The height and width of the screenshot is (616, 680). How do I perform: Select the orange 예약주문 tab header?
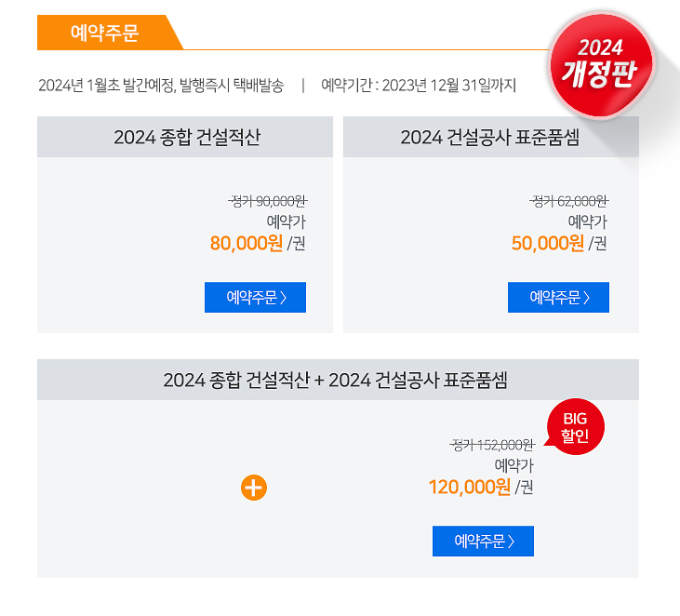(104, 33)
